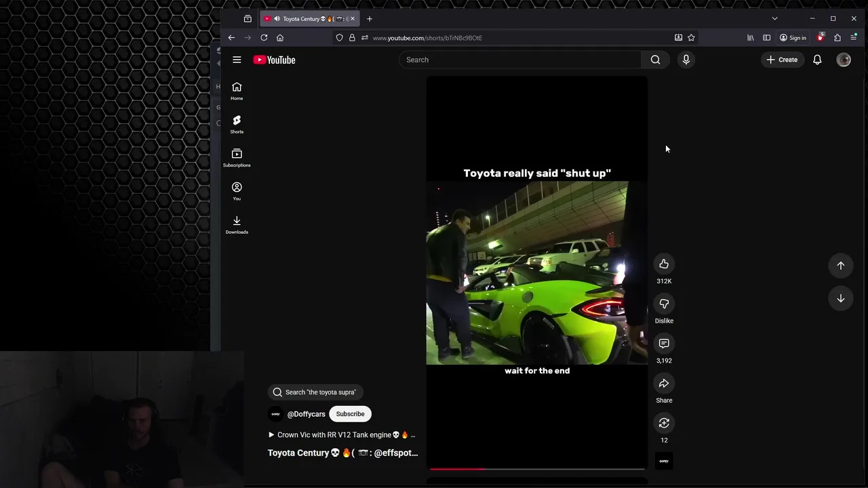The height and width of the screenshot is (488, 868).
Task: Click the Share label
Action: (664, 401)
